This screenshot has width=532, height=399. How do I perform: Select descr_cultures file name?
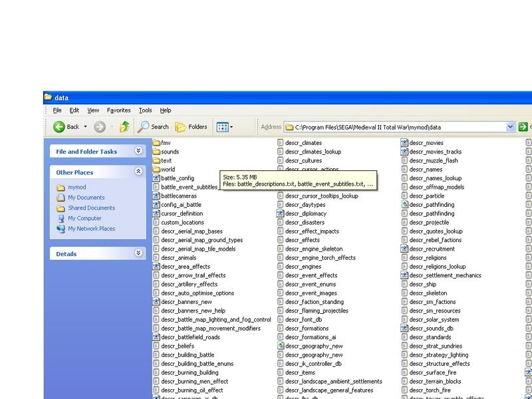point(304,160)
